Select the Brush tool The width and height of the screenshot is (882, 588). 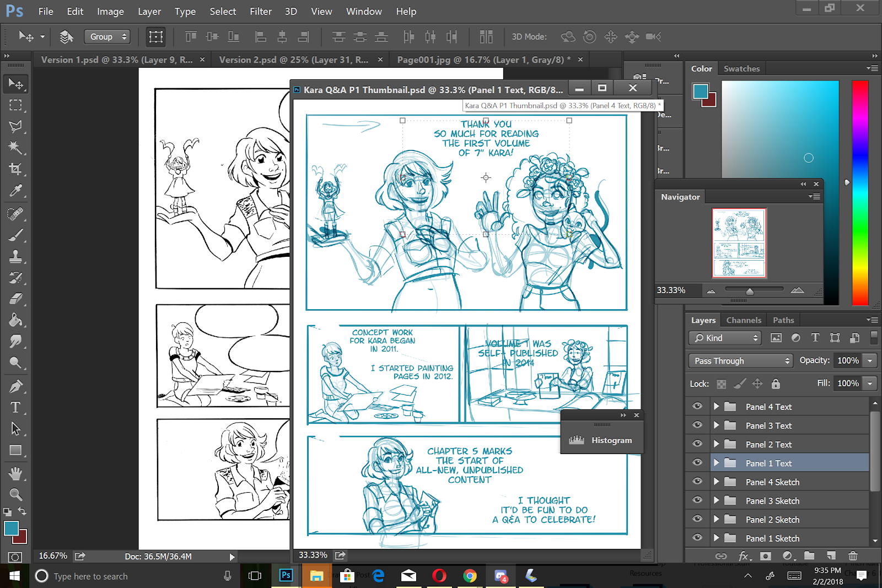(x=15, y=235)
